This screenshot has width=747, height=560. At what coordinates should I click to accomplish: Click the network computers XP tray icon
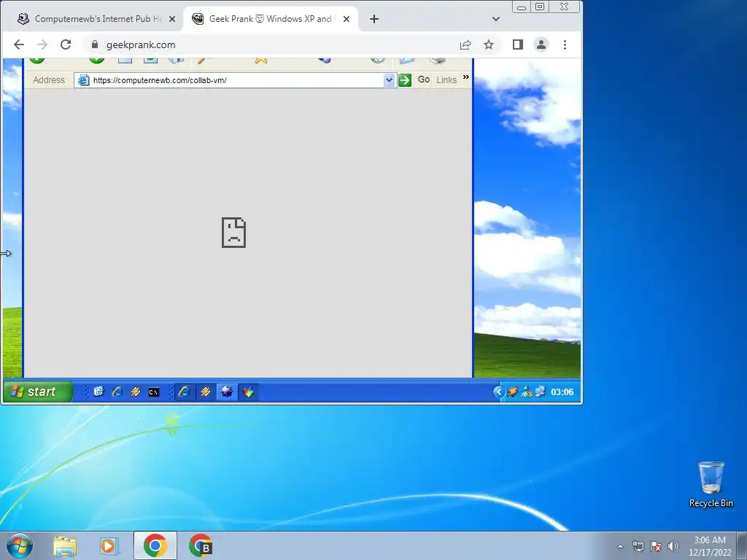(x=541, y=392)
